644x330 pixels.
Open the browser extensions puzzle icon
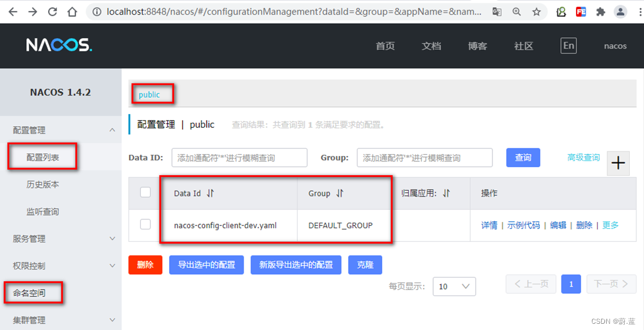coord(600,12)
